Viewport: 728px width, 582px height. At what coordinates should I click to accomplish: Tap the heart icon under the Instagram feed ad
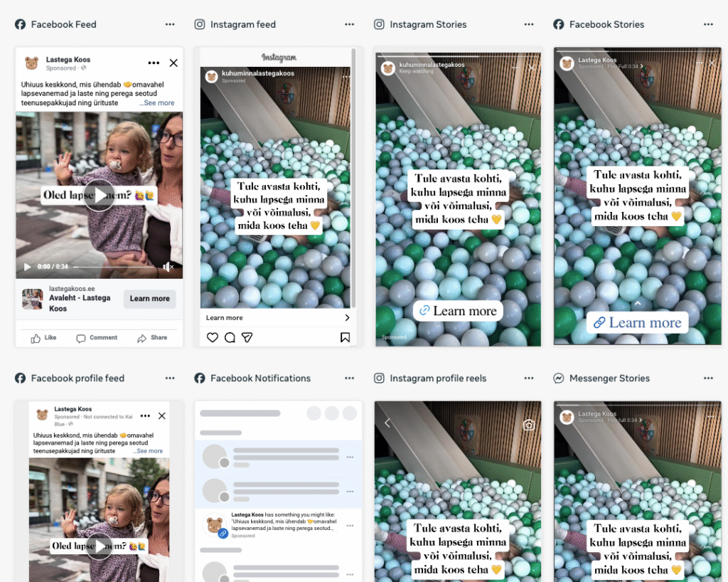pos(212,337)
